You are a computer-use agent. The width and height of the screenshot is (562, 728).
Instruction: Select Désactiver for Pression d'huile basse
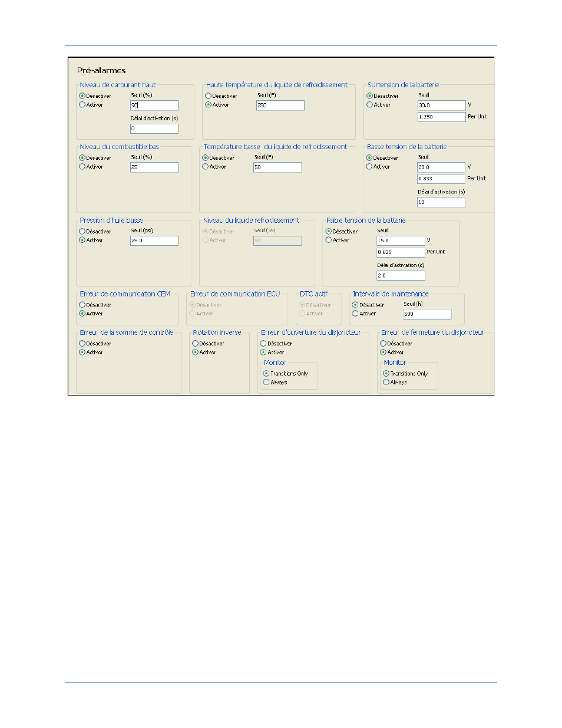82,232
